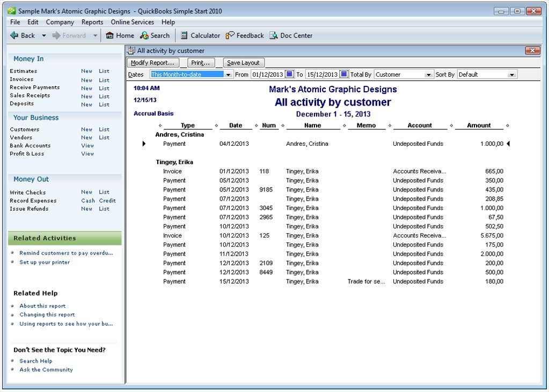The height and width of the screenshot is (392, 549).
Task: Launch the Calculator tool
Action: [x=200, y=35]
